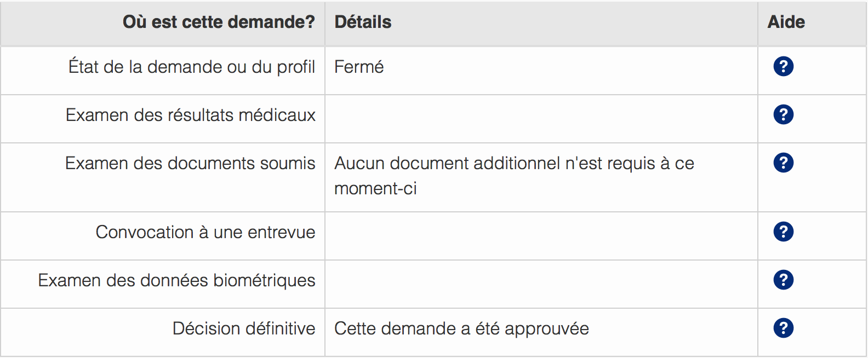Screen dimensions: 868x358
Task: Open help for État de la demande
Action: (783, 67)
